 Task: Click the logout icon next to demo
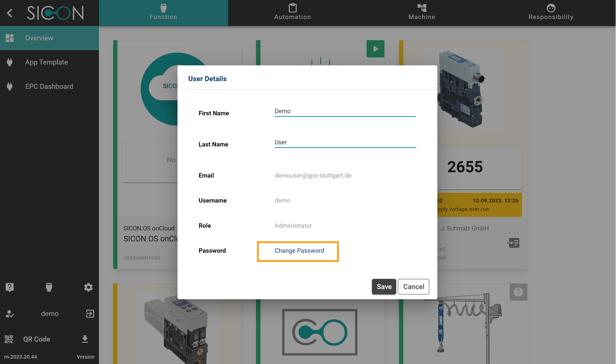[90, 313]
